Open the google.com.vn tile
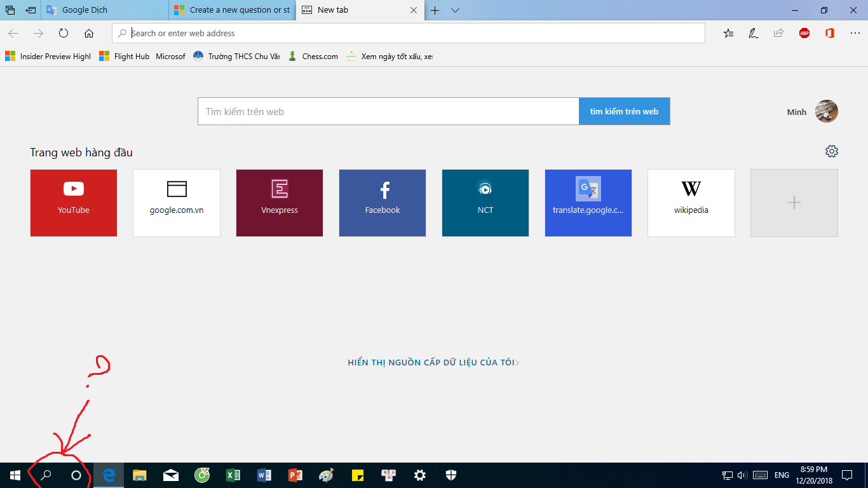The width and height of the screenshot is (868, 488). point(177,203)
